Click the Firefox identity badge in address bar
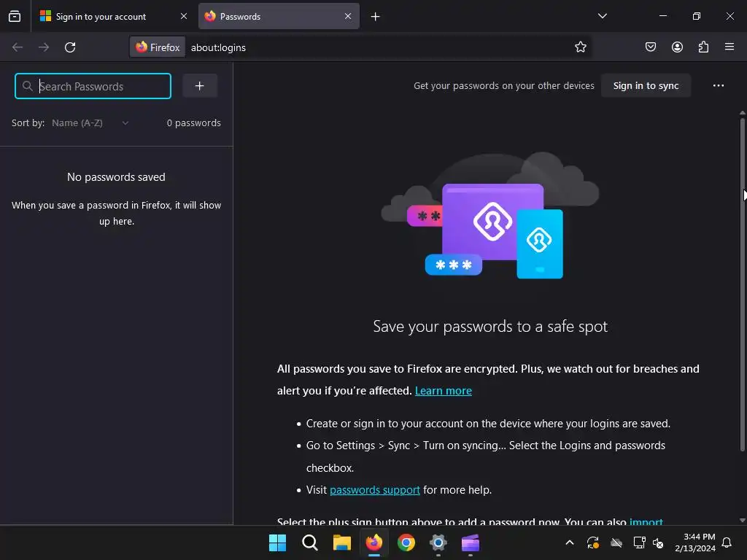Image resolution: width=747 pixels, height=560 pixels. point(158,47)
